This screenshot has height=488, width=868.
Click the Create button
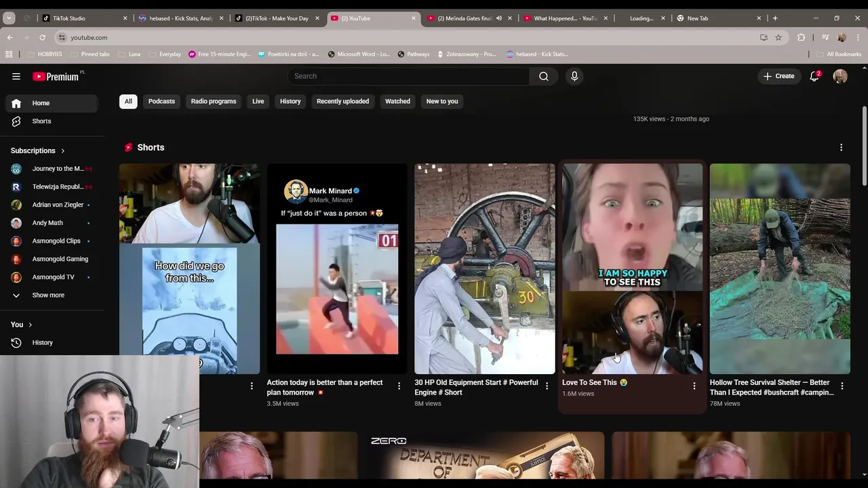778,76
